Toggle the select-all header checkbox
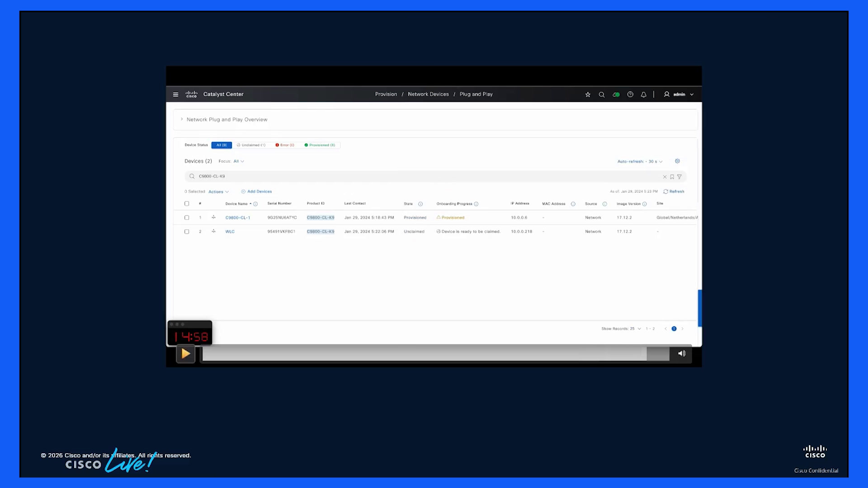 pos(187,203)
